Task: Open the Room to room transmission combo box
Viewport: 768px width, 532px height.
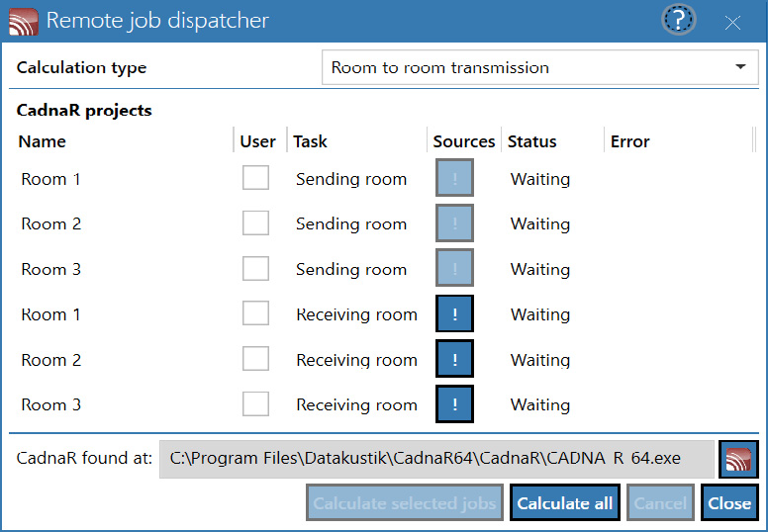Action: point(539,67)
